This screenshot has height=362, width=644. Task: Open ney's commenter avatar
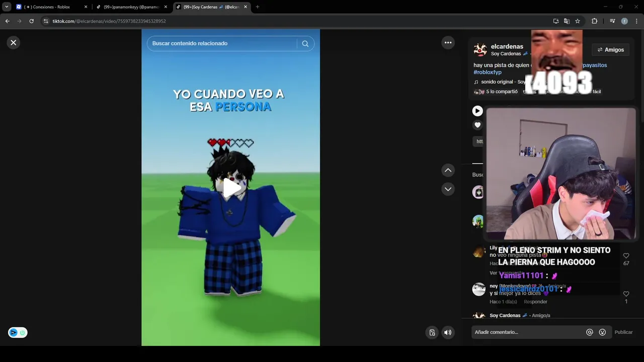point(478,289)
